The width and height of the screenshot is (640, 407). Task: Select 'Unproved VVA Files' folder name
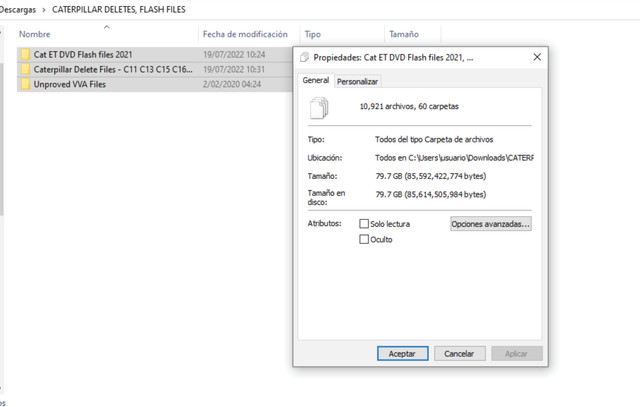click(x=70, y=84)
